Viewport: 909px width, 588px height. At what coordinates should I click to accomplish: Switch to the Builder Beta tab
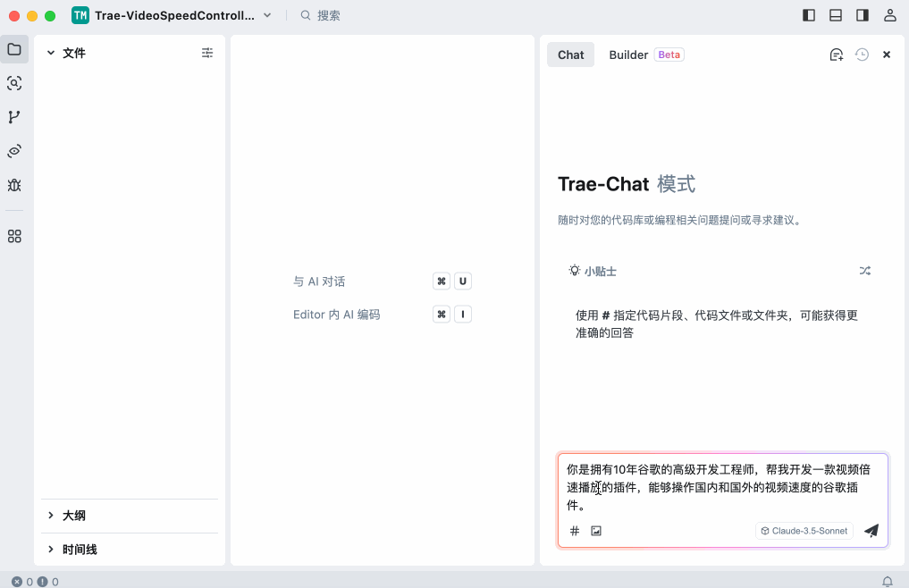point(628,55)
